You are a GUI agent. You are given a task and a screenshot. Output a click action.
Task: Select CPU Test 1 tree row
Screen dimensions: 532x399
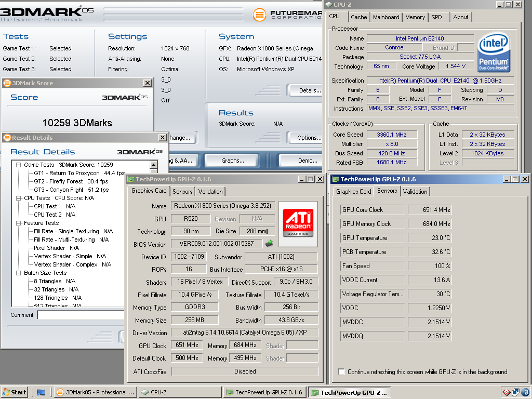click(55, 206)
